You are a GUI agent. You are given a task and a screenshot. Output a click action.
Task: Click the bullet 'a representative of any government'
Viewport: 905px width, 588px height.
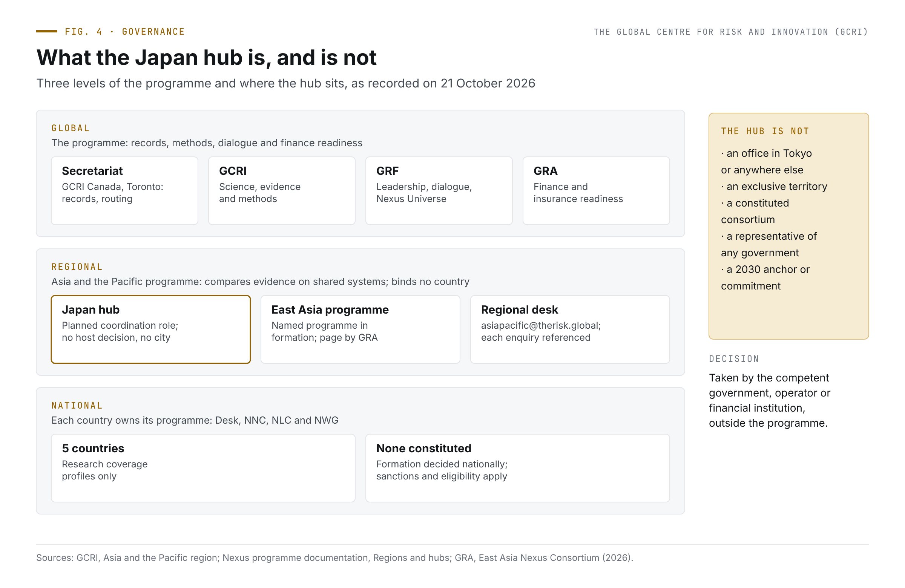point(768,244)
